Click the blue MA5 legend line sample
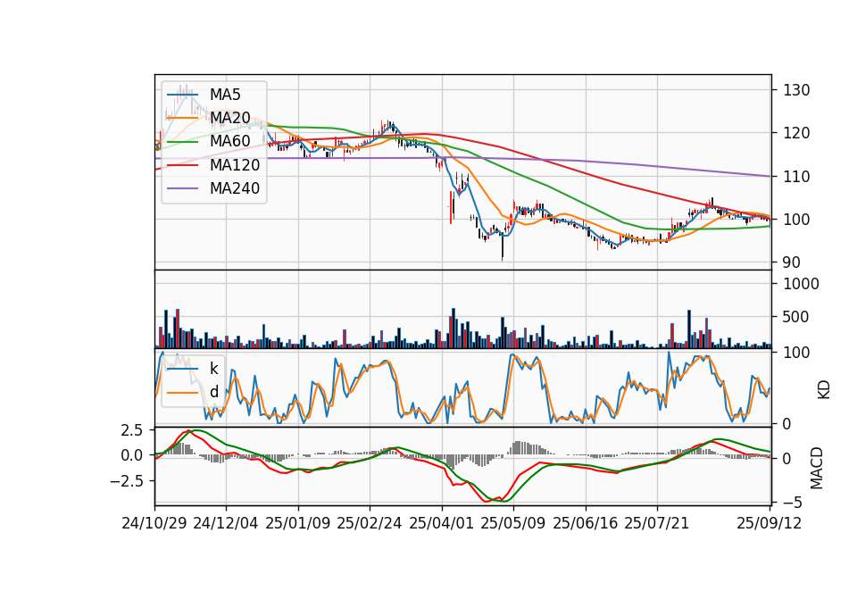Image resolution: width=857 pixels, height=616 pixels. 182,96
